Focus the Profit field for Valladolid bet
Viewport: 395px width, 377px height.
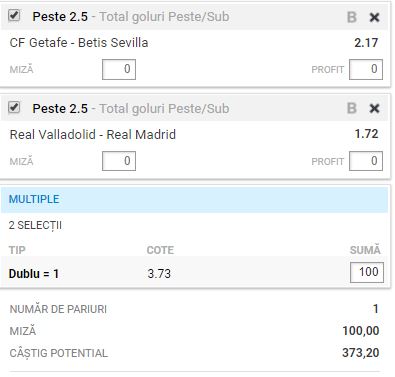[366, 161]
